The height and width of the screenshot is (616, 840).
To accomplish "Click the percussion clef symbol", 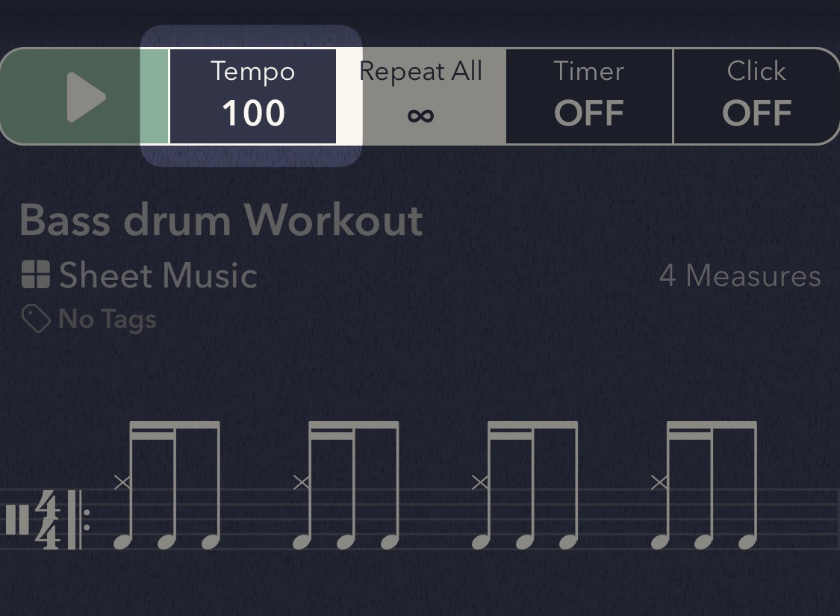I will click(x=16, y=520).
